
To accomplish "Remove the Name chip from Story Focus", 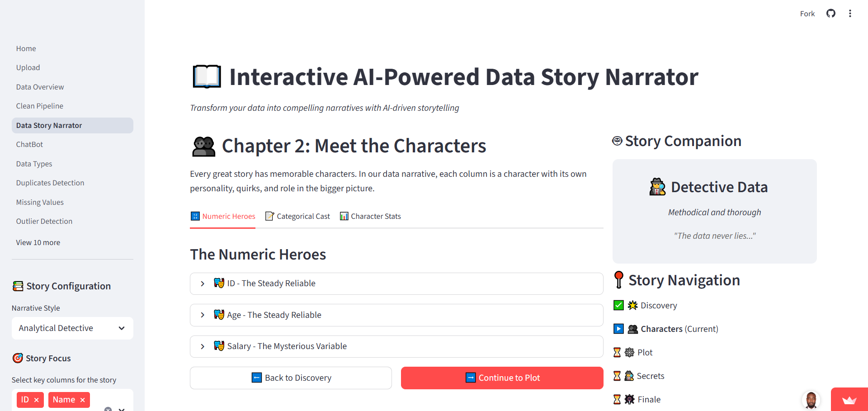I will coord(83,400).
